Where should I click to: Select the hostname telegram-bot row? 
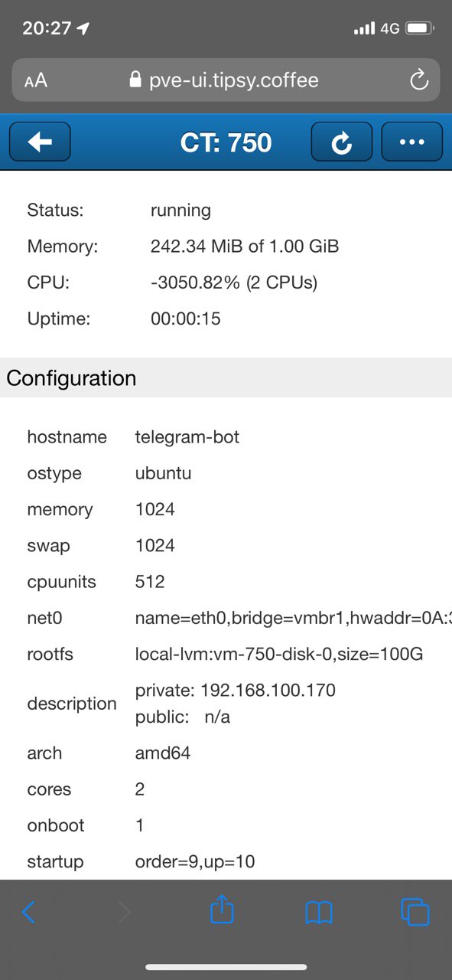(226, 437)
